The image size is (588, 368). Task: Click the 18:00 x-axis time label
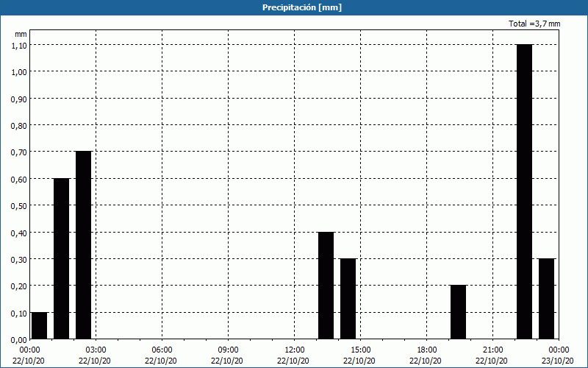click(x=427, y=350)
